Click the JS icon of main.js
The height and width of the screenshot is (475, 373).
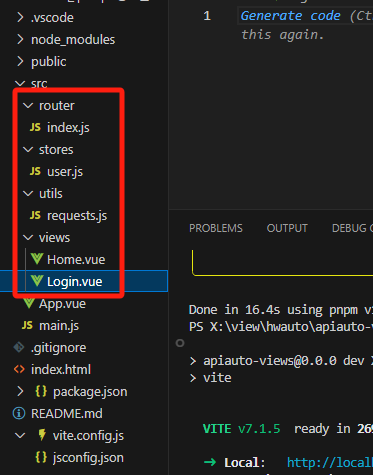click(27, 325)
